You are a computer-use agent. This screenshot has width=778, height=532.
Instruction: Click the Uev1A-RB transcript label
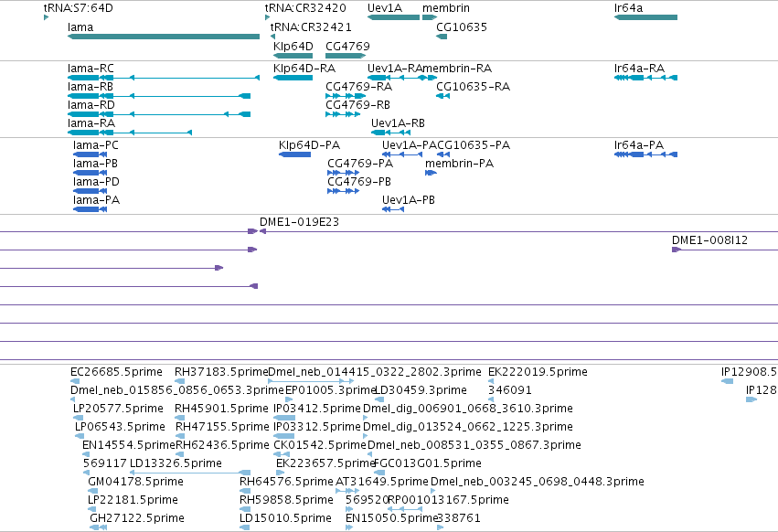coord(398,123)
